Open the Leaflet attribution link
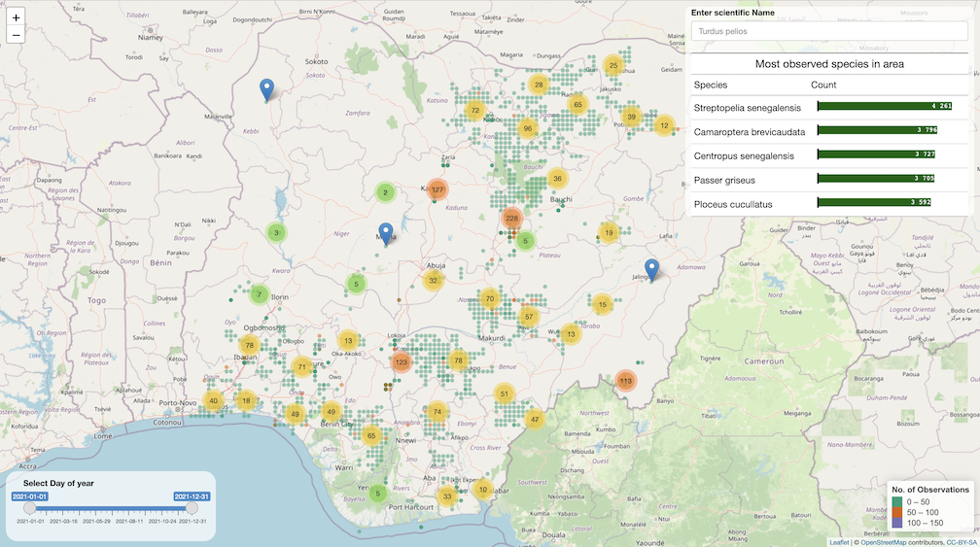The width and height of the screenshot is (980, 547). pyautogui.click(x=838, y=541)
